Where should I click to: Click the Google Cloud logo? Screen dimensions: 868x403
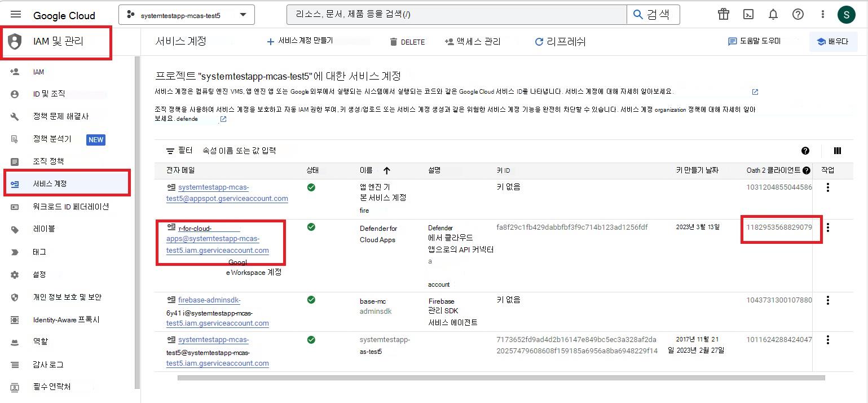tap(64, 15)
